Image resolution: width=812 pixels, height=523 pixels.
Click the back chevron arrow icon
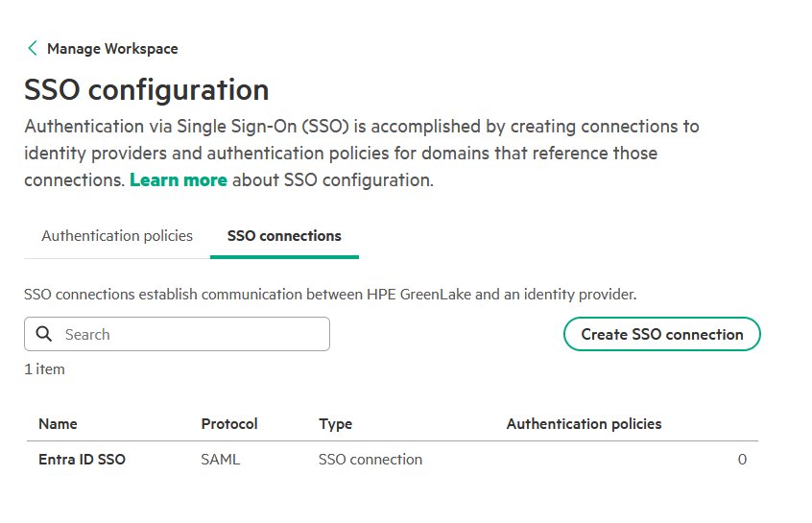[x=33, y=48]
